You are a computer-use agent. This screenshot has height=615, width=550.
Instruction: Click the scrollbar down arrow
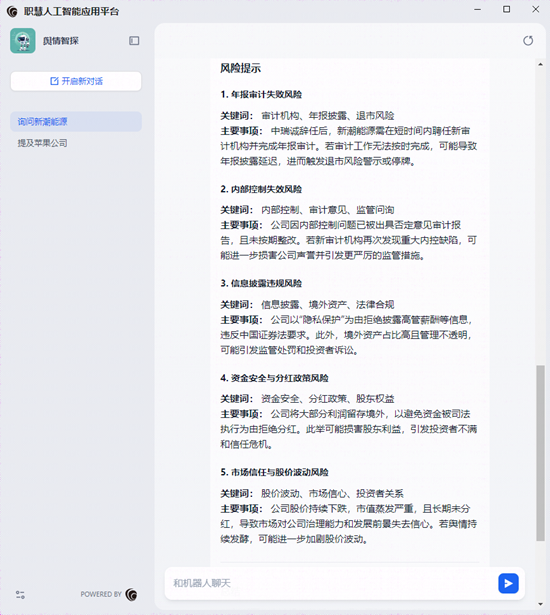541,604
